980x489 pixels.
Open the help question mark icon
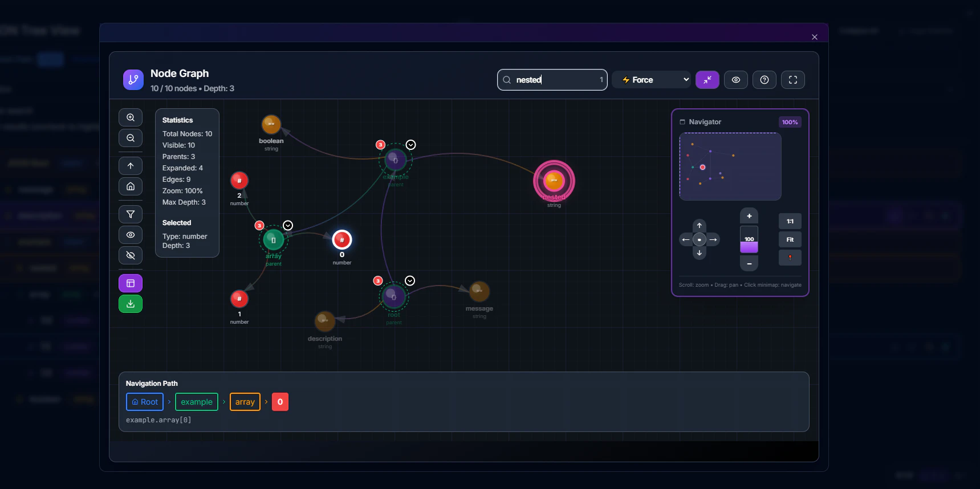(765, 80)
